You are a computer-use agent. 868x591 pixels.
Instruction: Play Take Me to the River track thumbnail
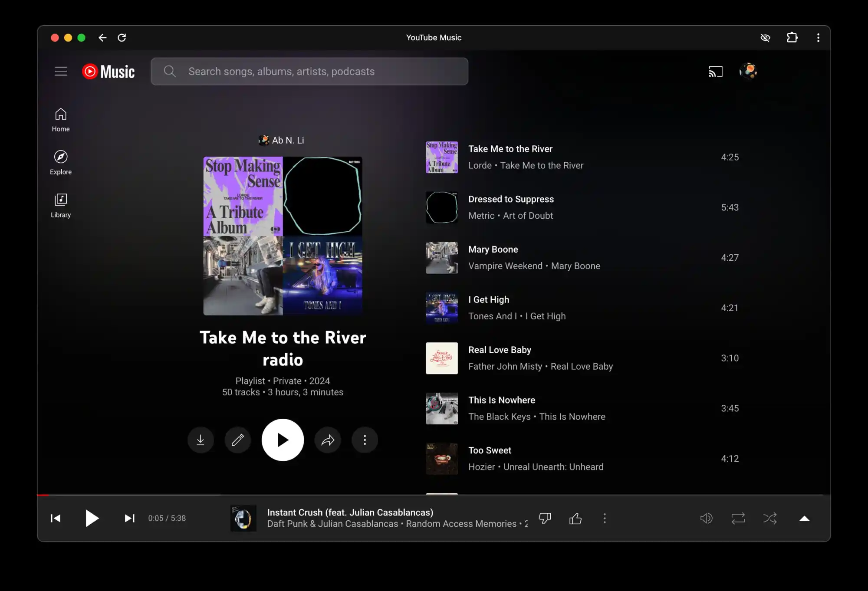click(x=442, y=158)
